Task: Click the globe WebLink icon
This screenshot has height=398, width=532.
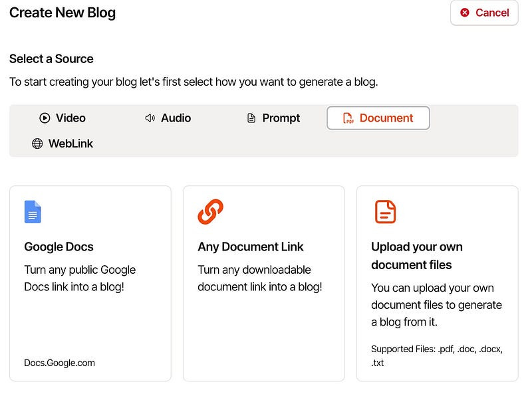Action: pos(37,144)
